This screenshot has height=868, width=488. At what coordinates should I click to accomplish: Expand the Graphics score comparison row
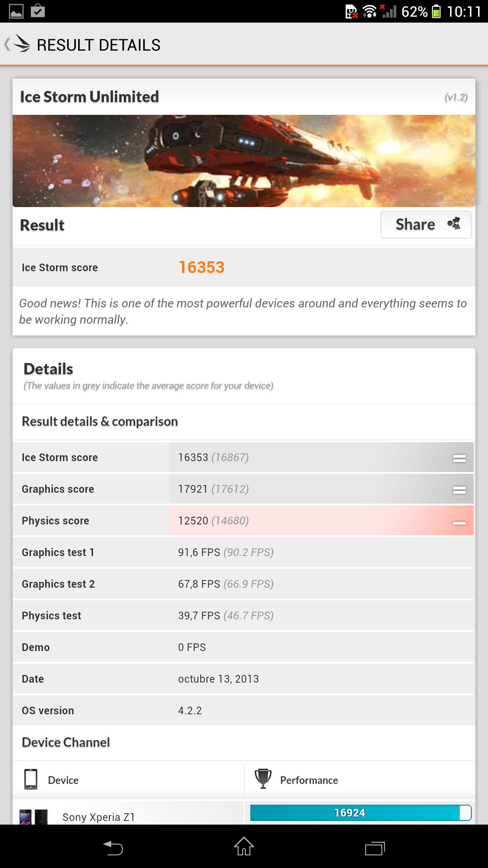click(459, 490)
